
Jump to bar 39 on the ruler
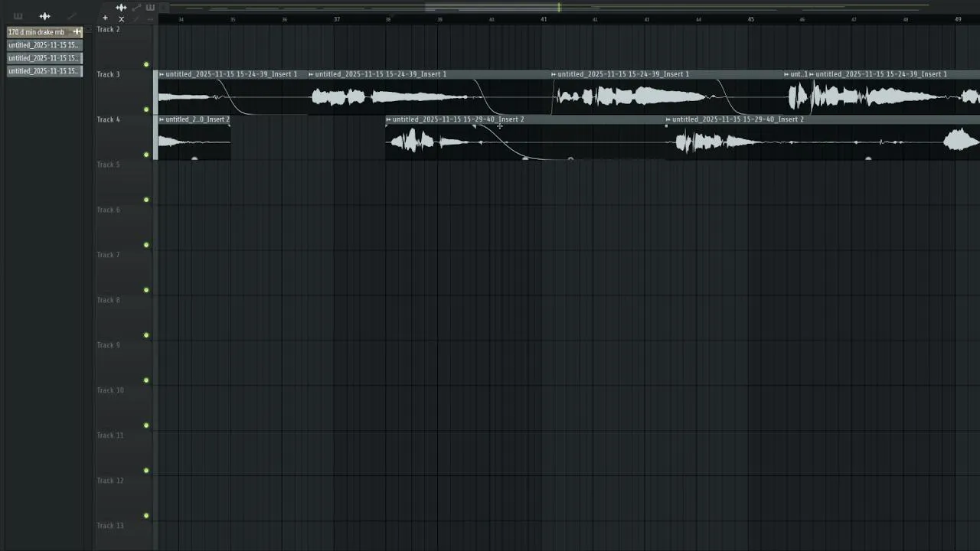439,19
